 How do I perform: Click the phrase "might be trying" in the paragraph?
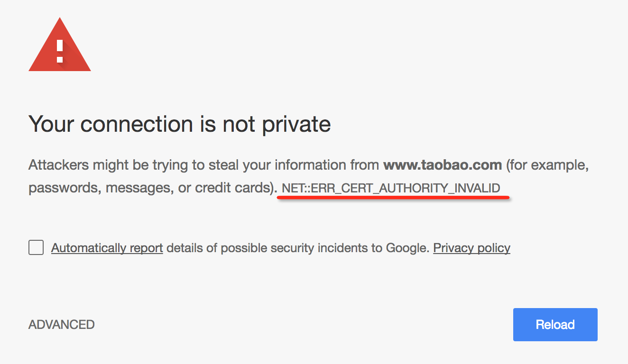click(120, 165)
